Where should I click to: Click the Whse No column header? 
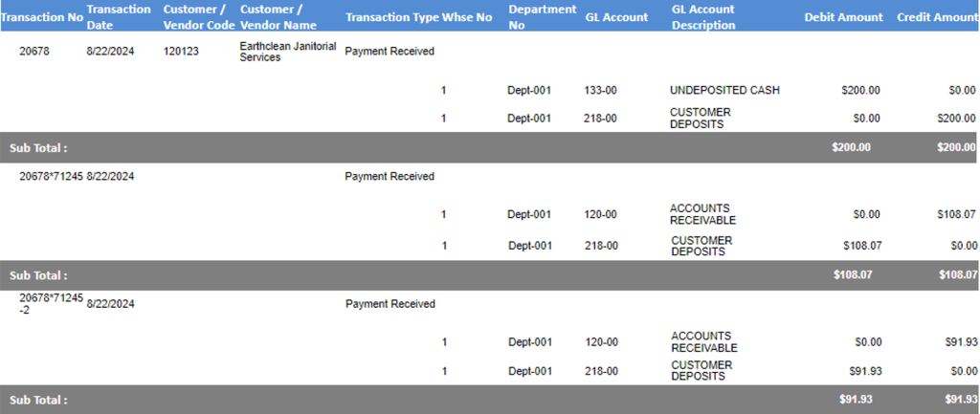pyautogui.click(x=467, y=17)
